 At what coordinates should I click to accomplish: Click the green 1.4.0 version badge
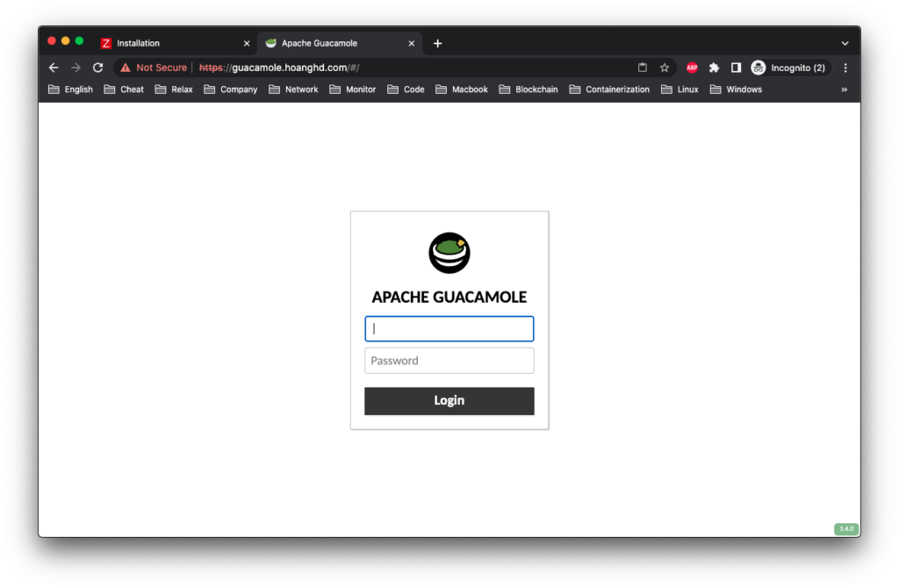click(846, 529)
